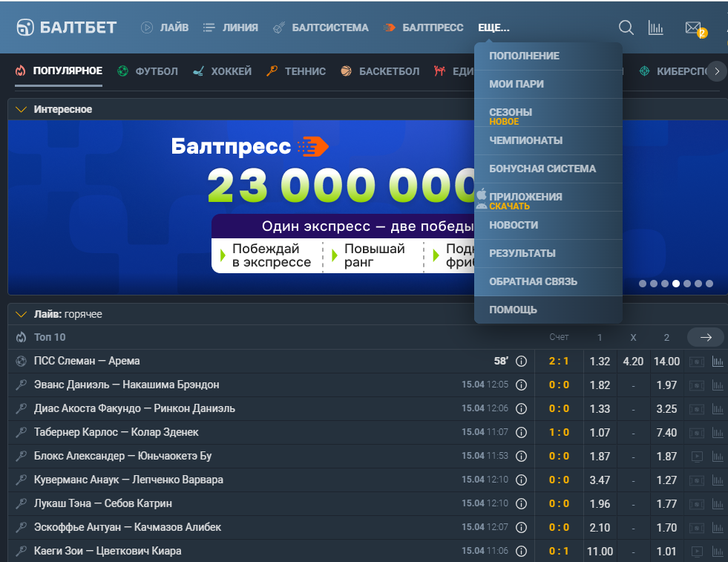Open statistics icon for Табернер Карлос row
Image resolution: width=728 pixels, height=562 pixels.
point(718,432)
